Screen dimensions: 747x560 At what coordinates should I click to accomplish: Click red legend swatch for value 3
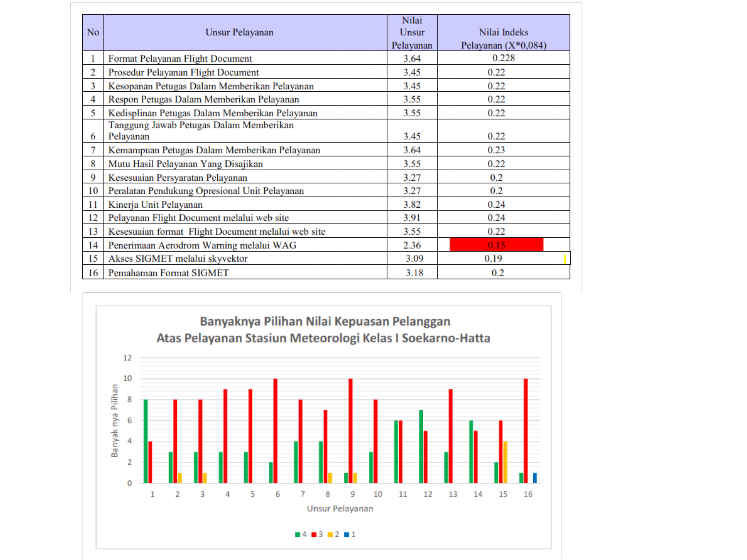[314, 534]
